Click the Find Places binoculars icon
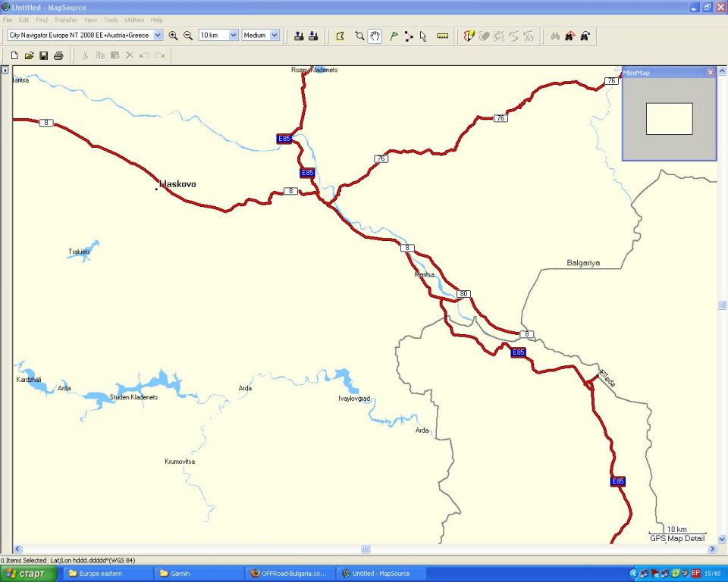This screenshot has width=728, height=582. point(555,36)
